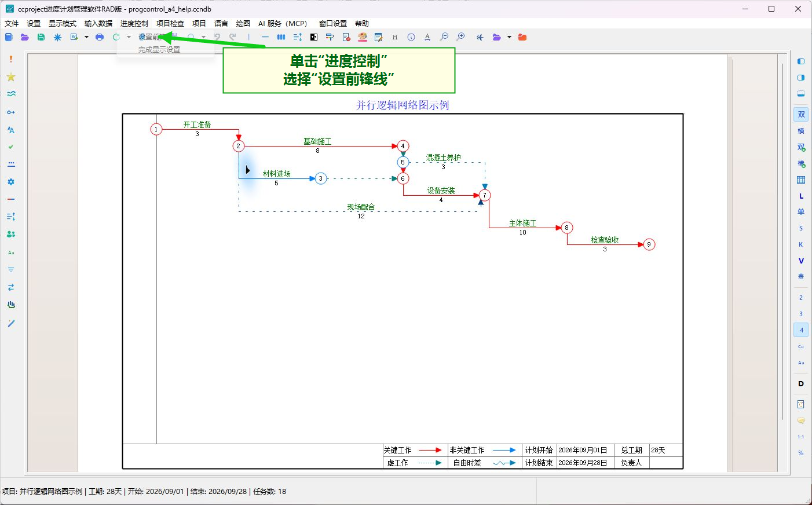Viewport: 812px width, 505px height.
Task: Click the bold D icon in right sidebar
Action: (801, 383)
